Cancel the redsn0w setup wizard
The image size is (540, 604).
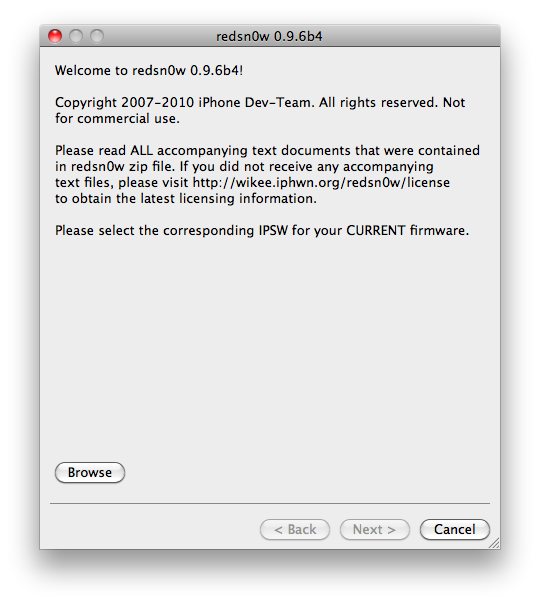point(454,529)
